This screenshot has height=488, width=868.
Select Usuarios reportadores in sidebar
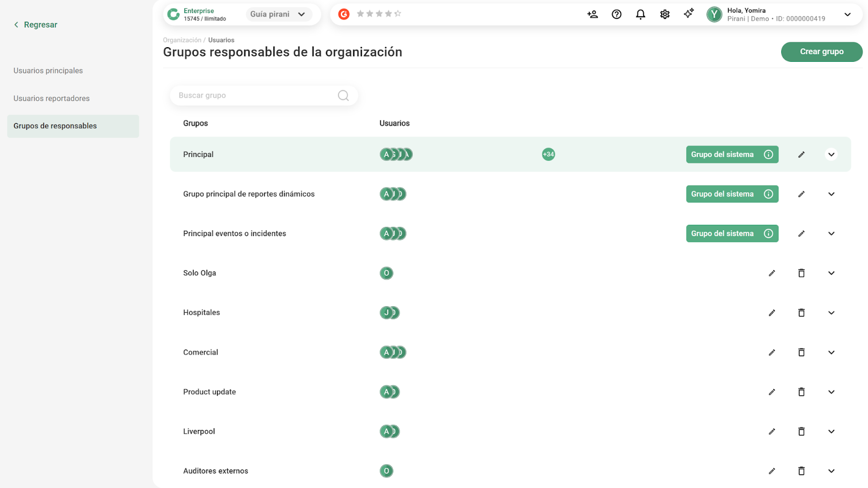52,98
